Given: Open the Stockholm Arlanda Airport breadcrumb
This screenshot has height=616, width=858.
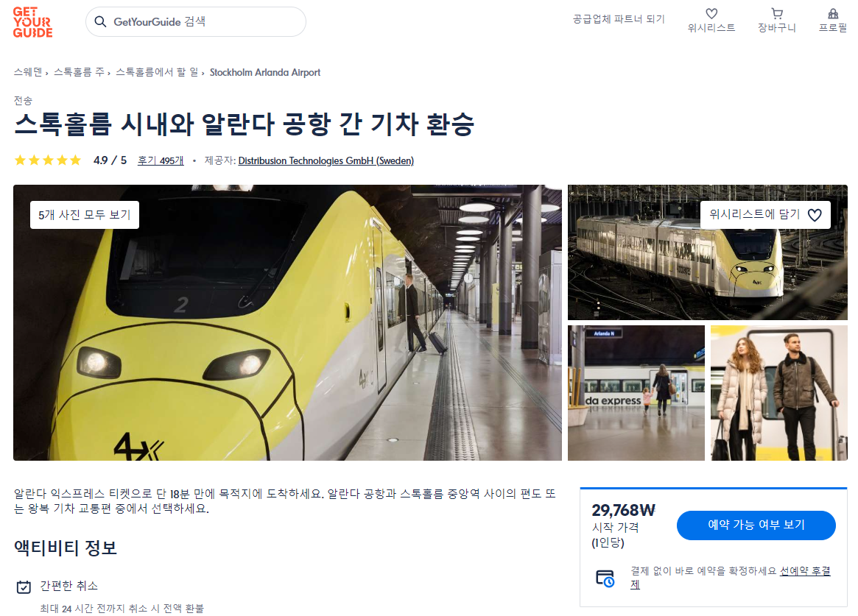Looking at the screenshot, I should (265, 72).
